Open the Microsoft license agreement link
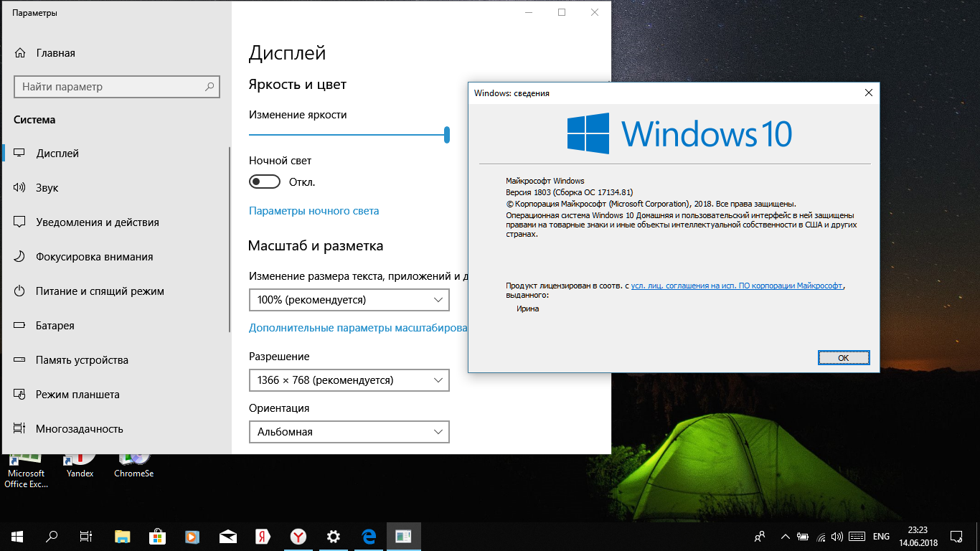Screen dimensions: 980x551 point(737,286)
